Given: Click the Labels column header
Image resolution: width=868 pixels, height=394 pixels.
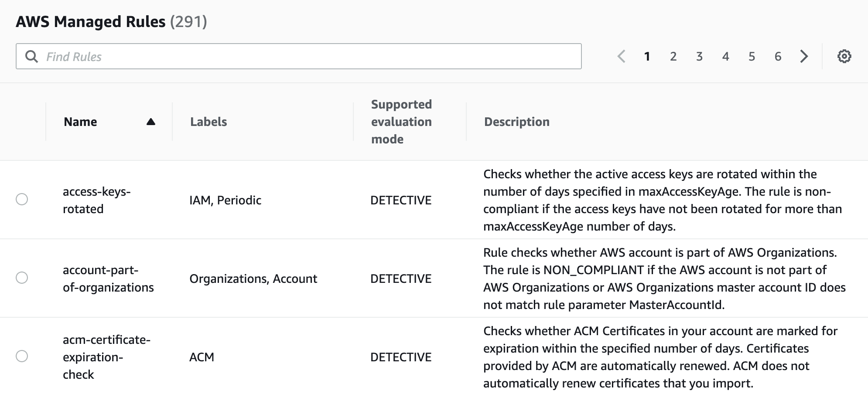Looking at the screenshot, I should click(208, 122).
